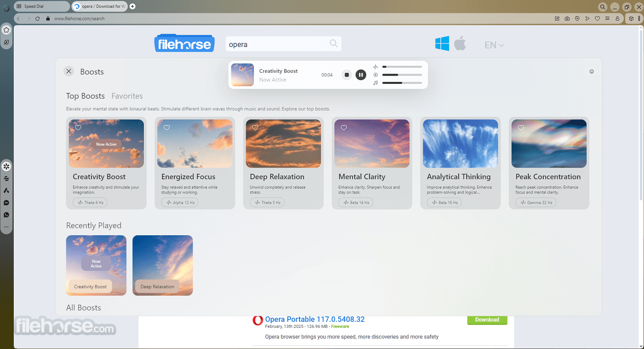Open the sidebar three-dots more menu

[x=6, y=227]
